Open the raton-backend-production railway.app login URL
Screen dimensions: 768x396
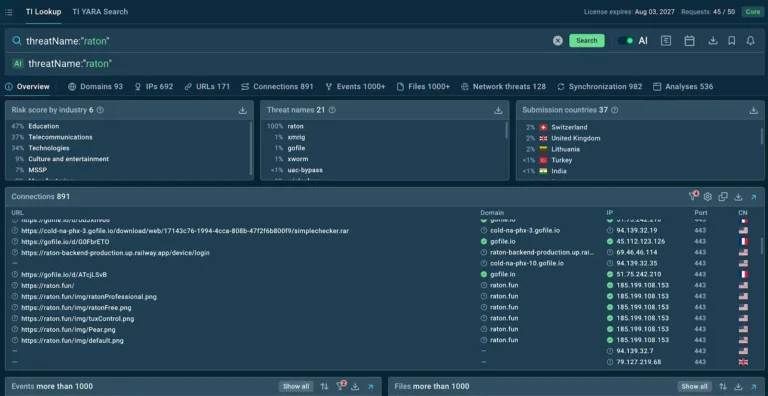coord(115,253)
